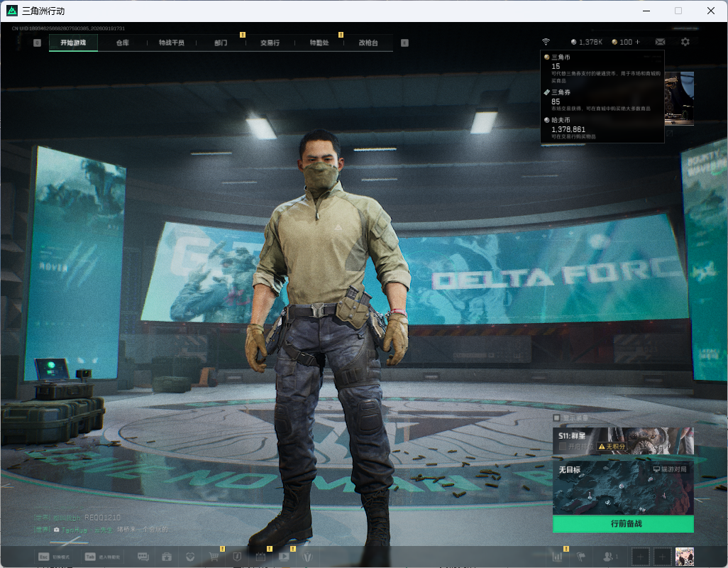Click the Esc 切换模式 hint
Screen dimensions: 728x568
click(54, 557)
